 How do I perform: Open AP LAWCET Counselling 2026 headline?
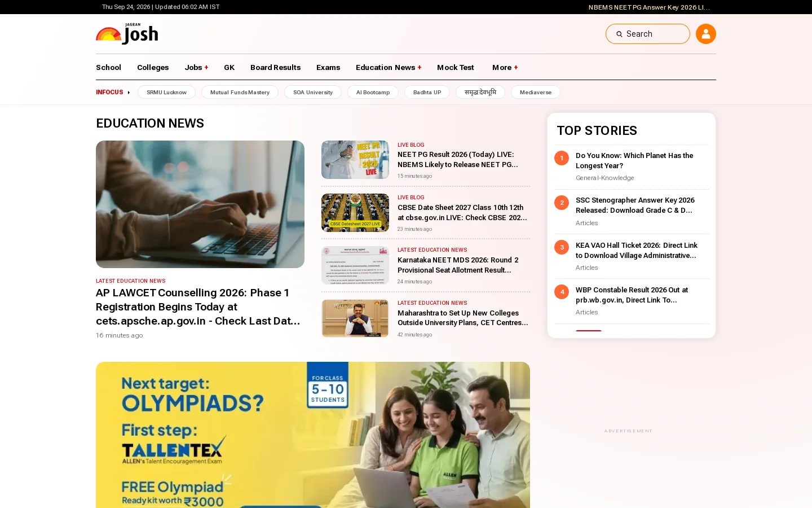pos(198,306)
